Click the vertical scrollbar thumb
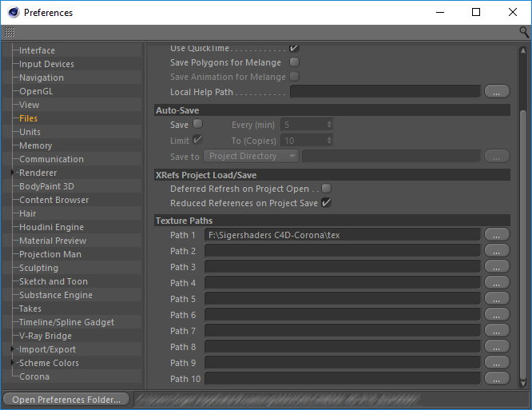The image size is (532, 410). coord(523,245)
